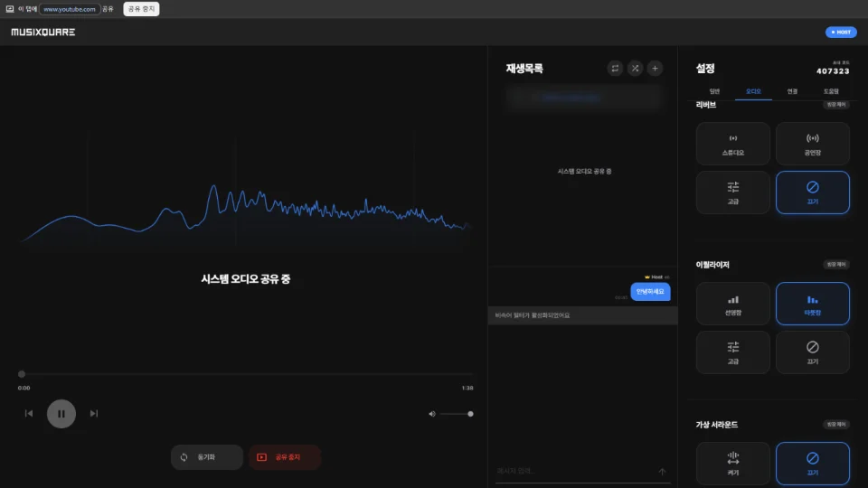Skip to the previous track
The width and height of the screenshot is (868, 488).
coord(29,414)
